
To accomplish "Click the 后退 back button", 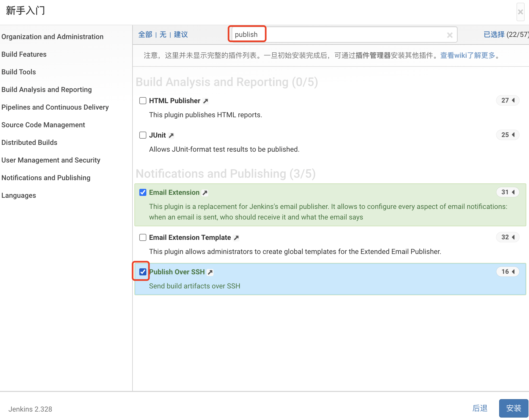I will tap(480, 408).
